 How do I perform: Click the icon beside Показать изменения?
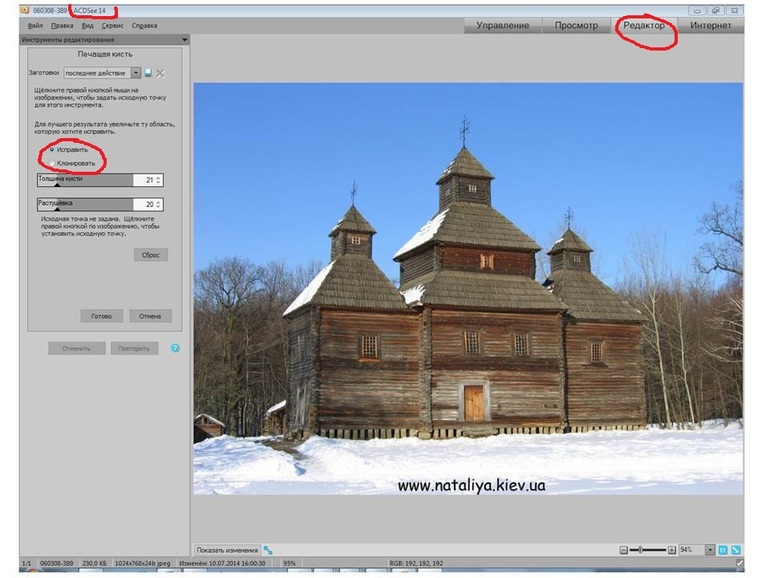(x=268, y=550)
